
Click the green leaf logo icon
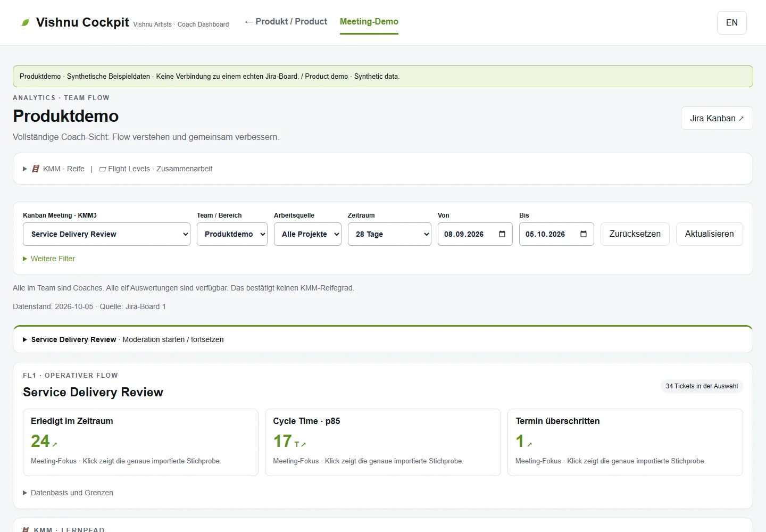(25, 22)
